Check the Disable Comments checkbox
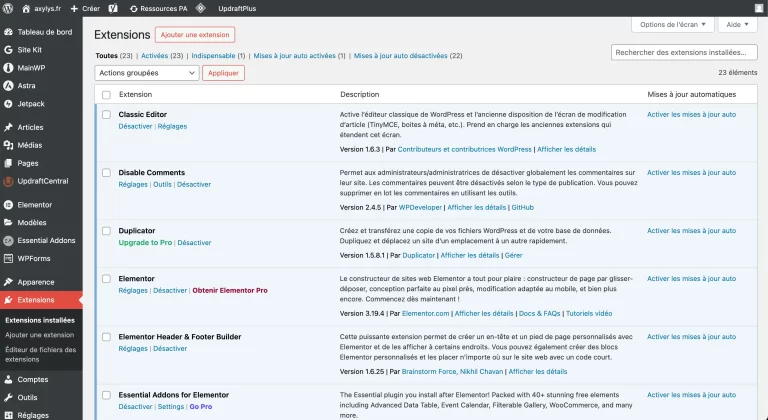 106,173
